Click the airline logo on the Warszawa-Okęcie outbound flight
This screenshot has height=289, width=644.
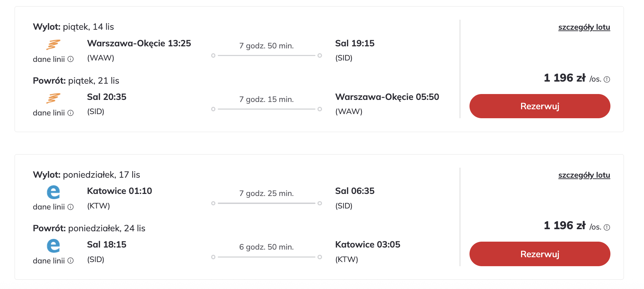(x=53, y=45)
